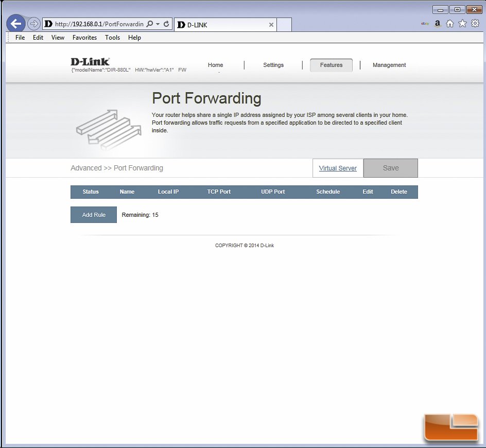Click the D-Link logo
The width and height of the screenshot is (486, 448).
90,61
